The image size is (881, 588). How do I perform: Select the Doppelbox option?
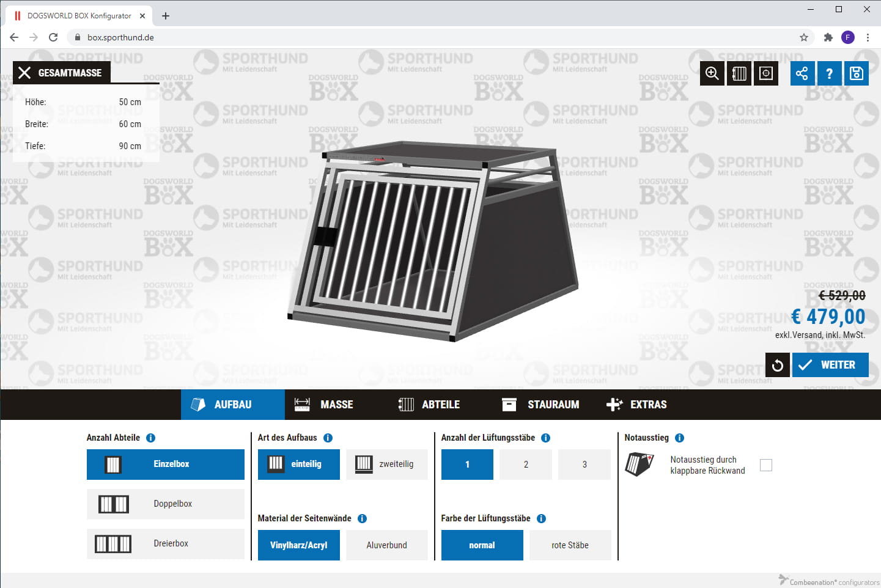[x=166, y=504]
